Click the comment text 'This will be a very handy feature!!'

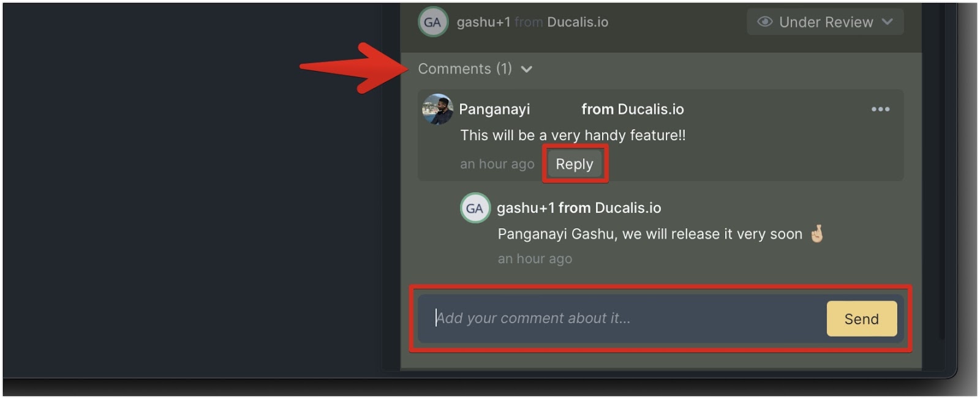[x=573, y=135]
